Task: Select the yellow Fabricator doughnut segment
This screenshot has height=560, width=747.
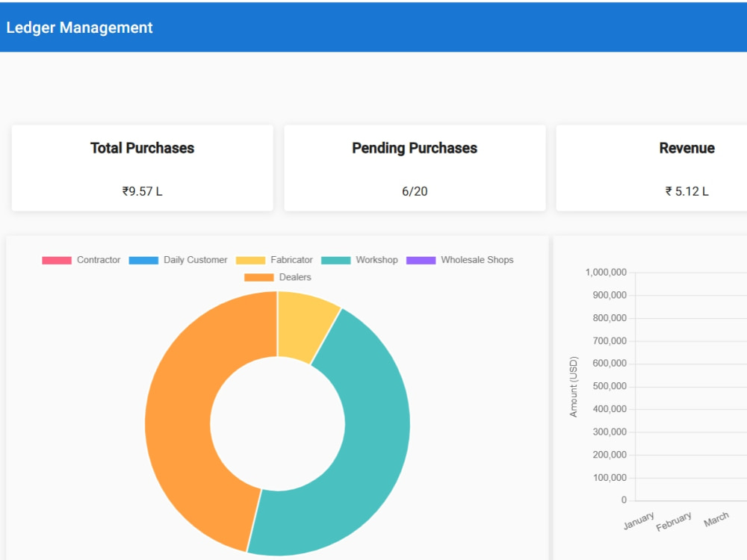Action: tap(303, 326)
